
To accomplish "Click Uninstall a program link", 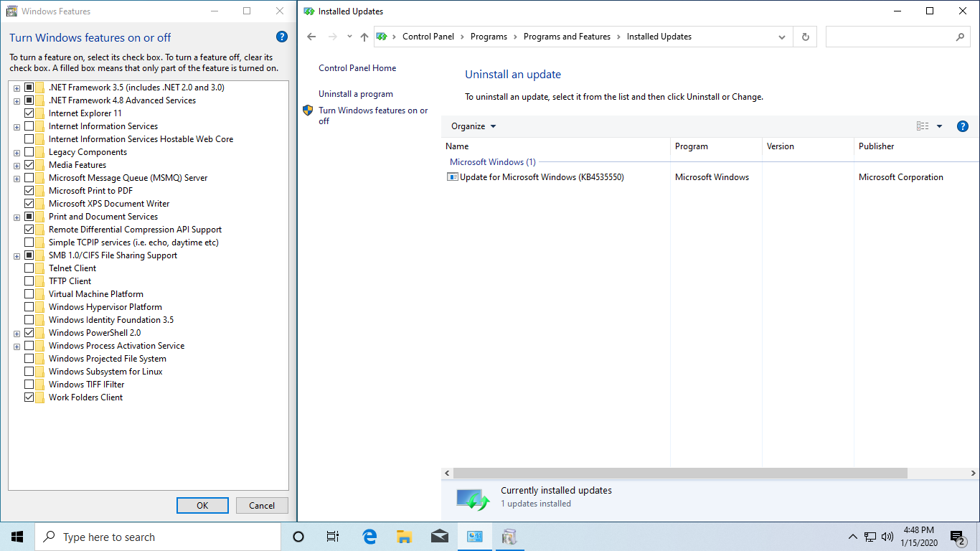I will coord(356,94).
